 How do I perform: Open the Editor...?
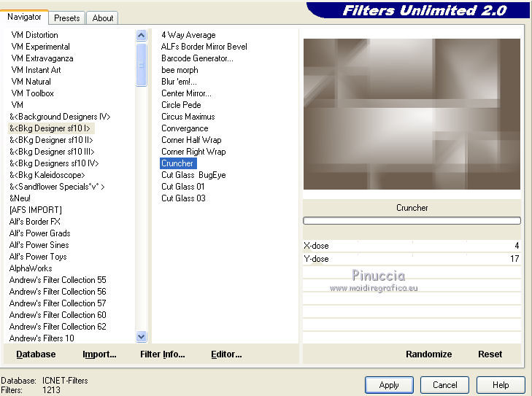pos(226,354)
